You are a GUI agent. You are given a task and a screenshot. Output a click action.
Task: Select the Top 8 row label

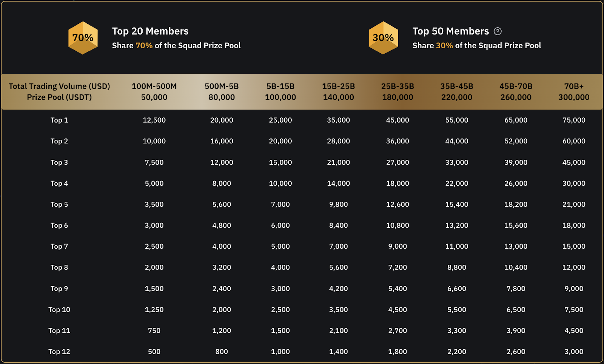pyautogui.click(x=59, y=267)
